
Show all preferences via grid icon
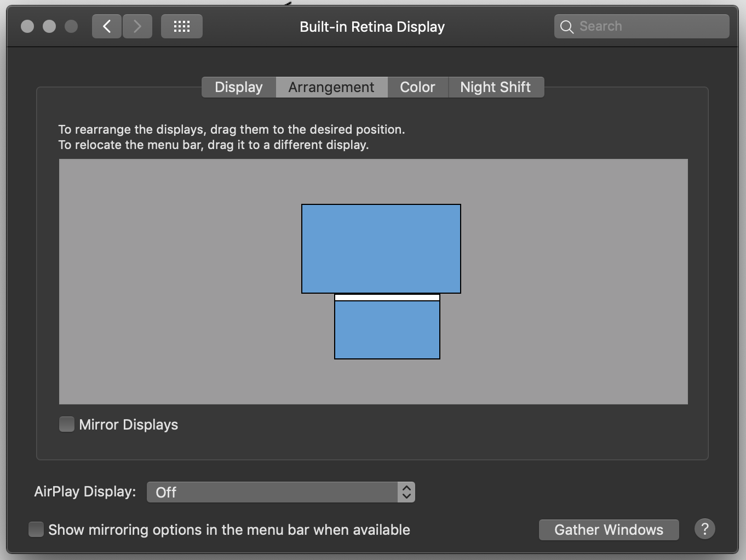181,26
